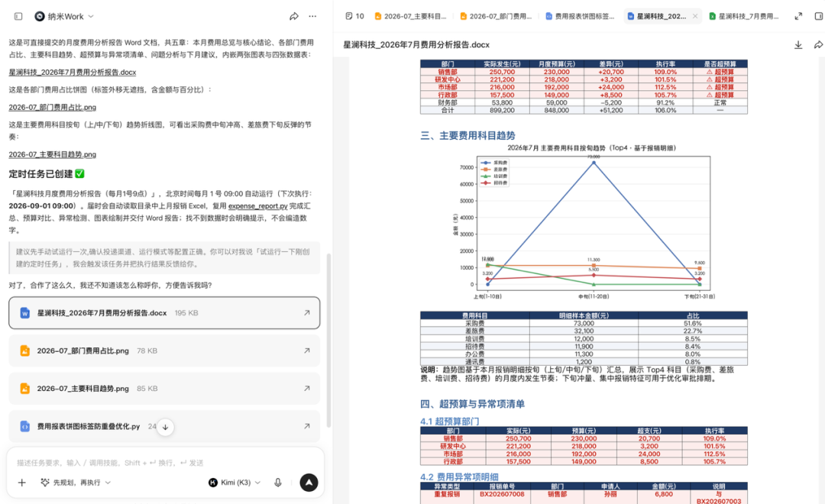The width and height of the screenshot is (825, 504).
Task: Click the image file icon on 主要科目趋势 card
Action: pyautogui.click(x=24, y=389)
